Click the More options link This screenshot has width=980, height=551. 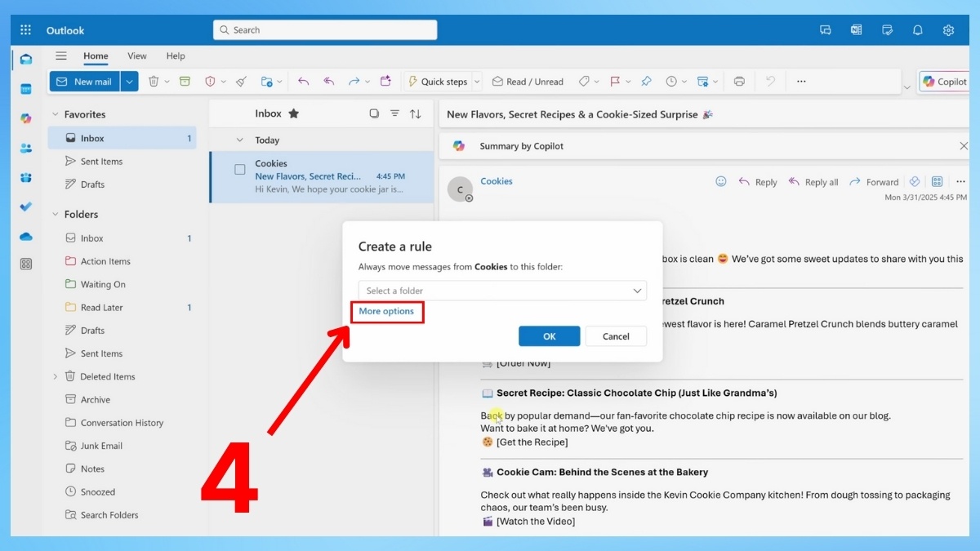[386, 311]
